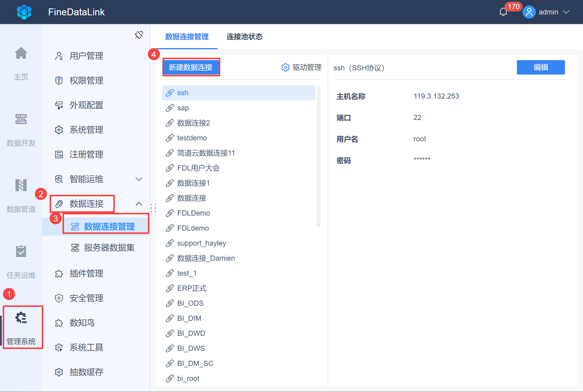
Task: Open 驱动管理 driver settings
Action: (301, 67)
